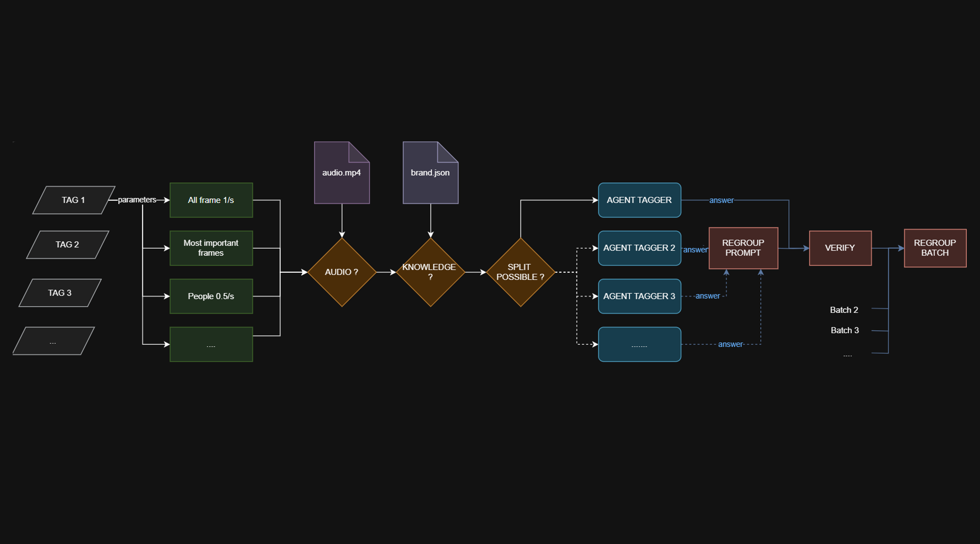Click the All frame 1/s box

pos(211,200)
